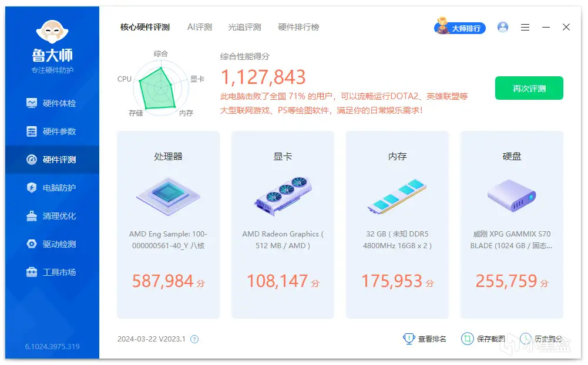Switch to the AI评测 tab

point(200,27)
